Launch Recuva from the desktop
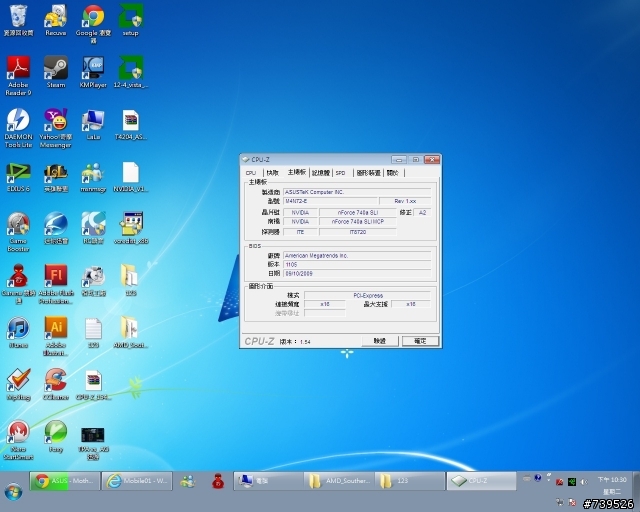This screenshot has height=512, width=640. [x=56, y=20]
